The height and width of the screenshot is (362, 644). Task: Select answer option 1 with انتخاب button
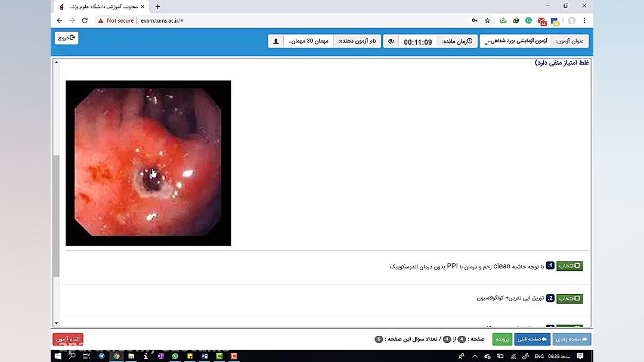[569, 266]
